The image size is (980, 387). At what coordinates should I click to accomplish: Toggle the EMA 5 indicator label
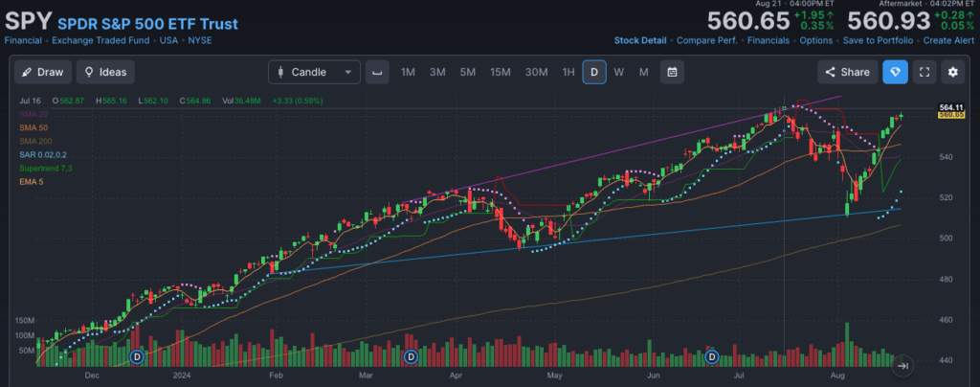coord(31,181)
